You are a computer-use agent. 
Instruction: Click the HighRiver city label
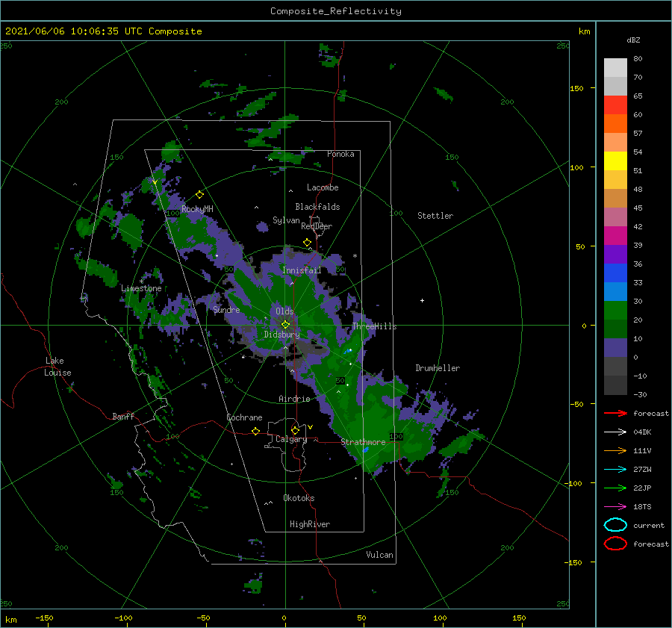[x=310, y=524]
